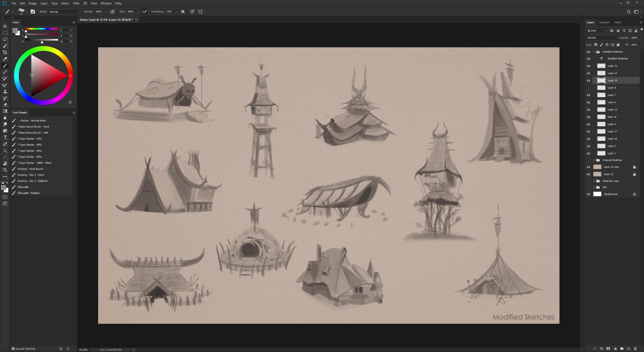Select the Magic Wand tool
Screen dimensions: 644x352
(x=5, y=46)
